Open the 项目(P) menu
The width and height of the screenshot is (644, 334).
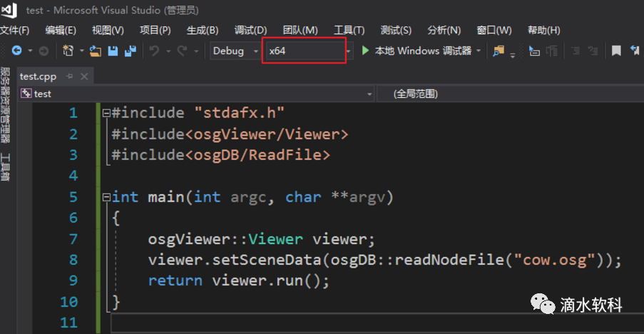(155, 30)
